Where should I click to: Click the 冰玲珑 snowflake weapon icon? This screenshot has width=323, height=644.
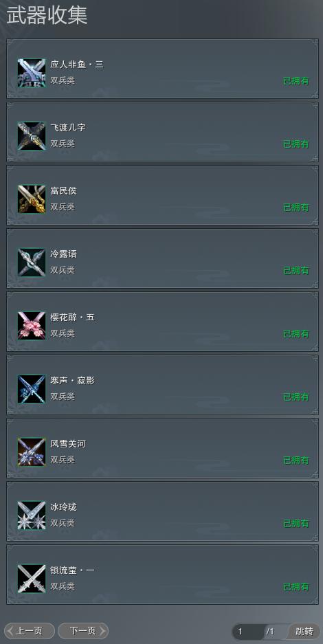(32, 515)
